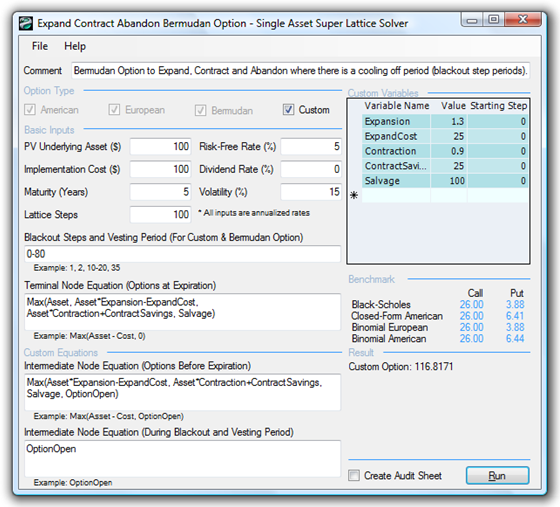Click the blackout period equation box with OptionOpen
The height and width of the screenshot is (507, 560).
182,459
